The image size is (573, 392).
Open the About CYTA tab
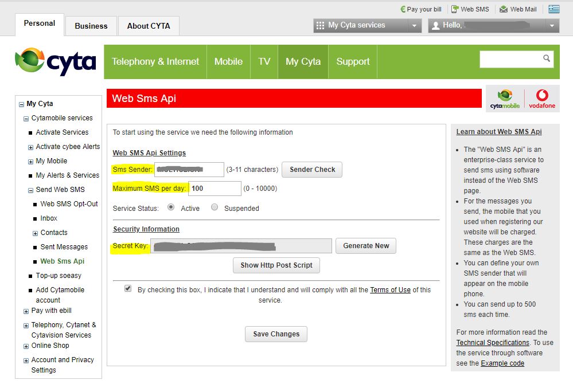pyautogui.click(x=149, y=26)
